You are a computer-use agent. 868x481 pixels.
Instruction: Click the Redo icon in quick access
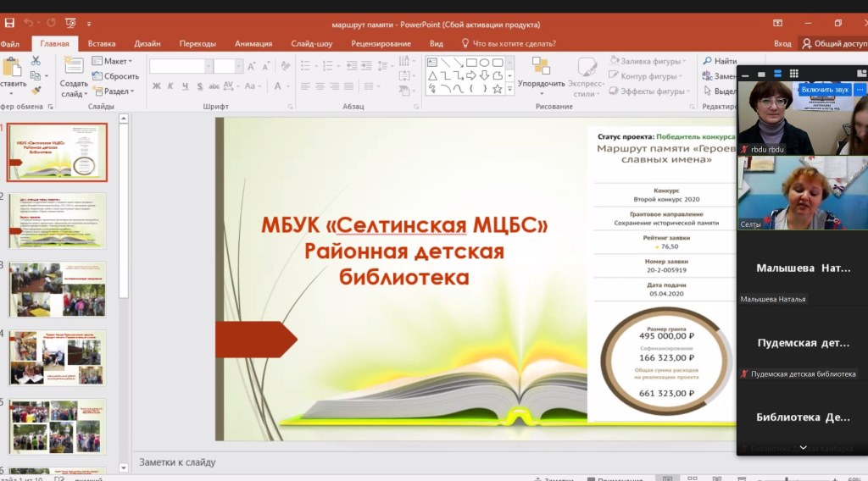point(51,23)
